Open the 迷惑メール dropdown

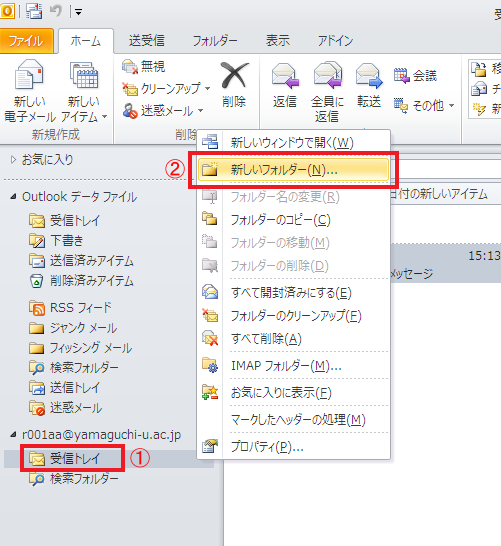[x=163, y=111]
